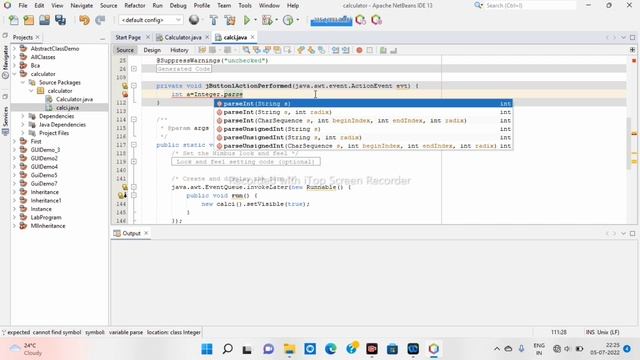
Task: Click the globe browser selection icon
Action: 194,20
